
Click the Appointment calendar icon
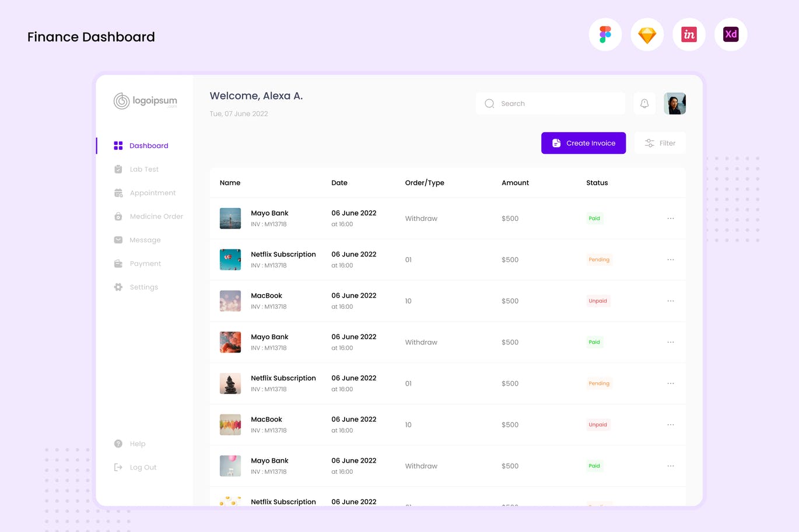point(118,193)
